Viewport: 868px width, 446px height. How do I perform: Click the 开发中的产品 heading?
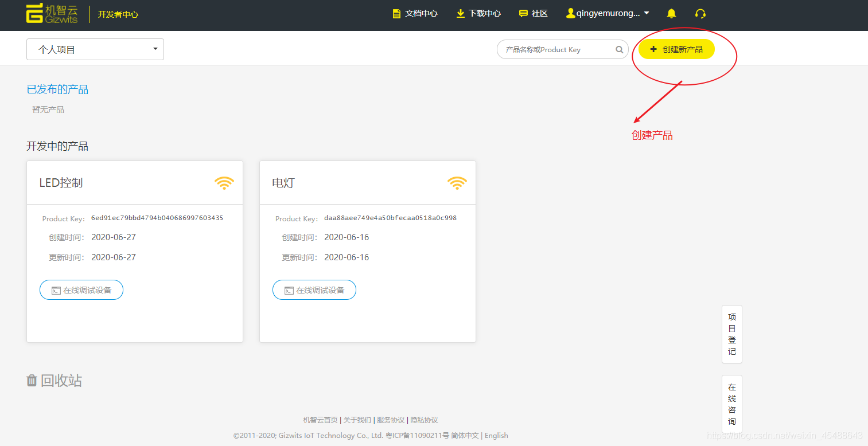(x=57, y=146)
